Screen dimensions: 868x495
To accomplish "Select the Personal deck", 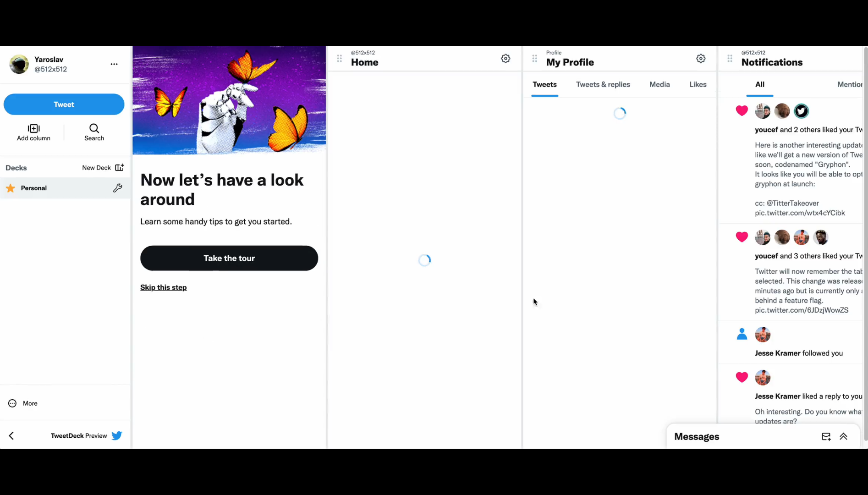I will pyautogui.click(x=65, y=188).
